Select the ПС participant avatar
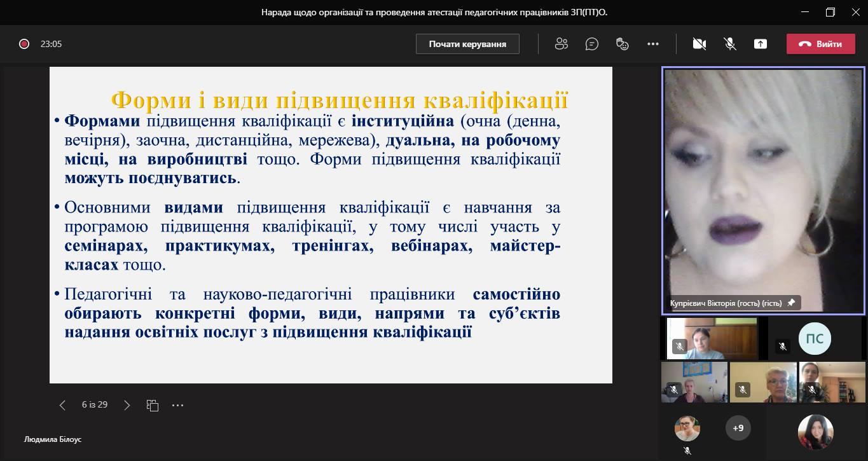The image size is (868, 461). click(815, 339)
